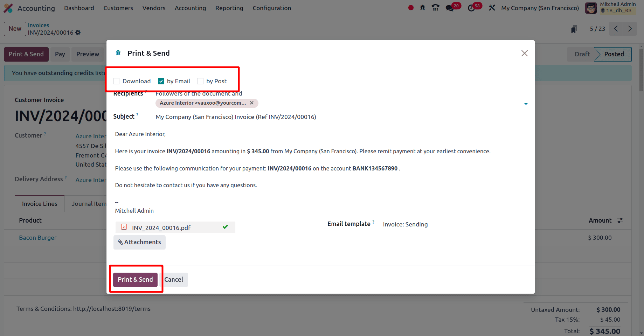Viewport: 644px width, 336px height.
Task: Go to the previous record arrow
Action: 616,29
